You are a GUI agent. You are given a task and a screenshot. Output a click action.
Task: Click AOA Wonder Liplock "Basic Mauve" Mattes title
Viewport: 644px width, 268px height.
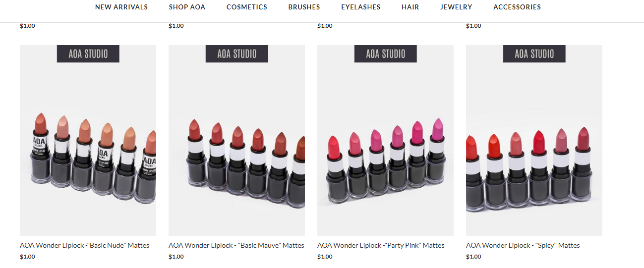tap(236, 245)
